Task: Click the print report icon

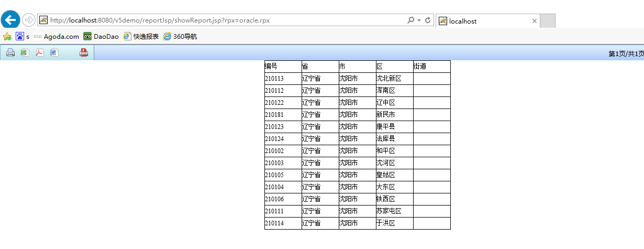Action: [x=10, y=52]
